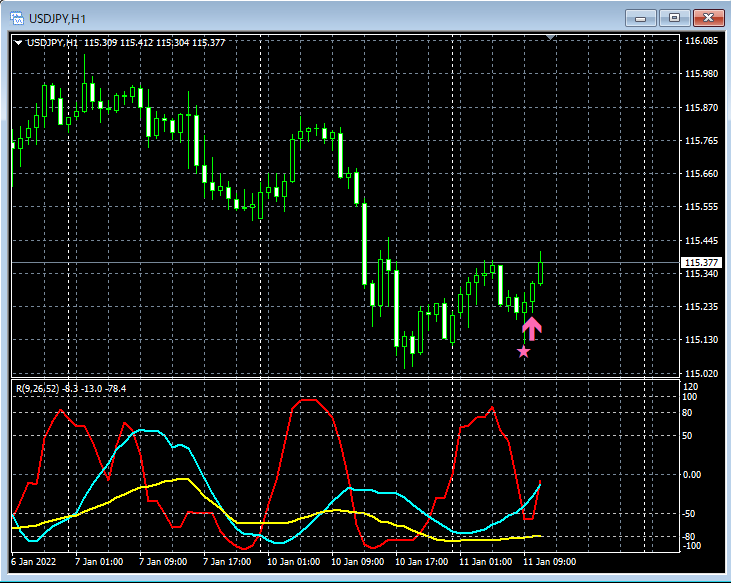Click the chart shift triangle marker at top
Image resolution: width=731 pixels, height=583 pixels.
coord(551,37)
